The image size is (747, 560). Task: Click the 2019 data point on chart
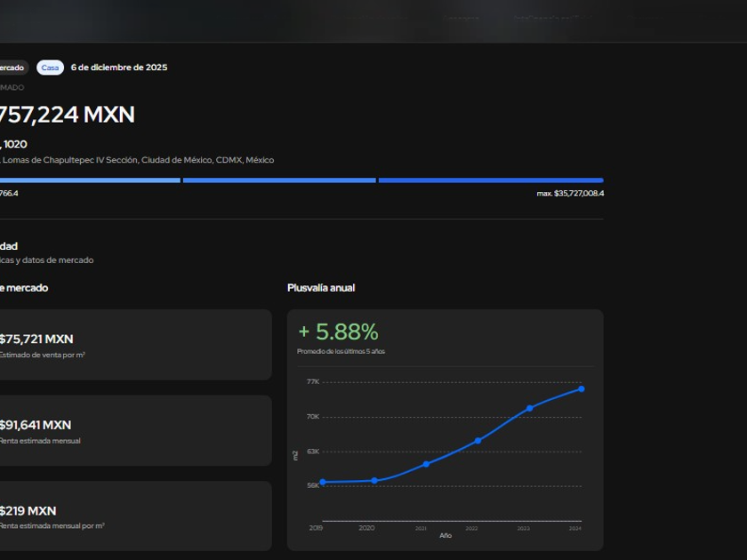(x=322, y=482)
